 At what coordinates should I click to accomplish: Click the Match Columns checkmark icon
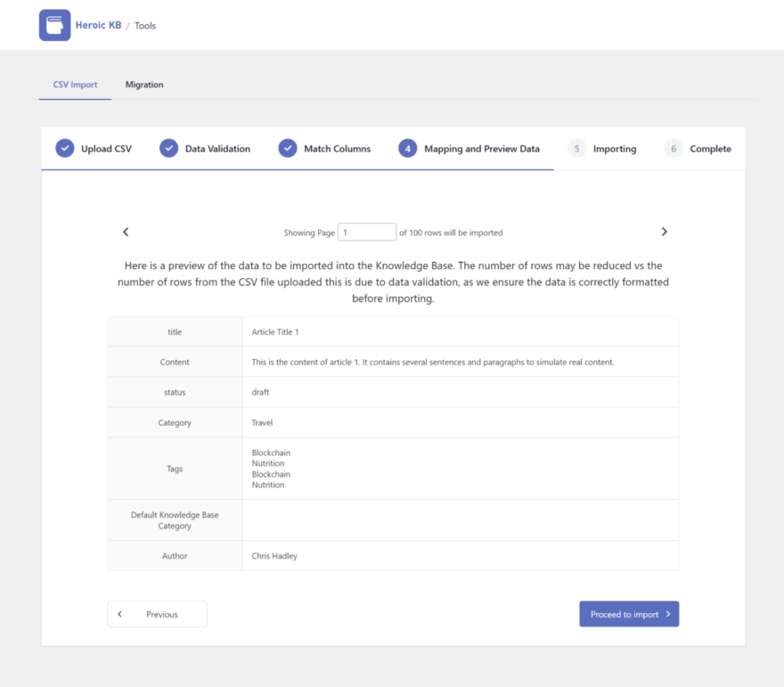point(288,149)
